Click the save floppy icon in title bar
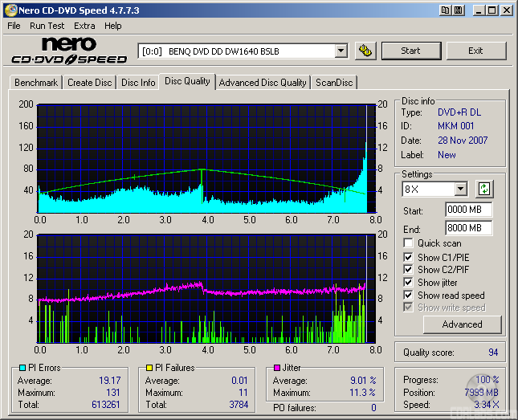Screen dimensions: 518x420 click(458, 10)
